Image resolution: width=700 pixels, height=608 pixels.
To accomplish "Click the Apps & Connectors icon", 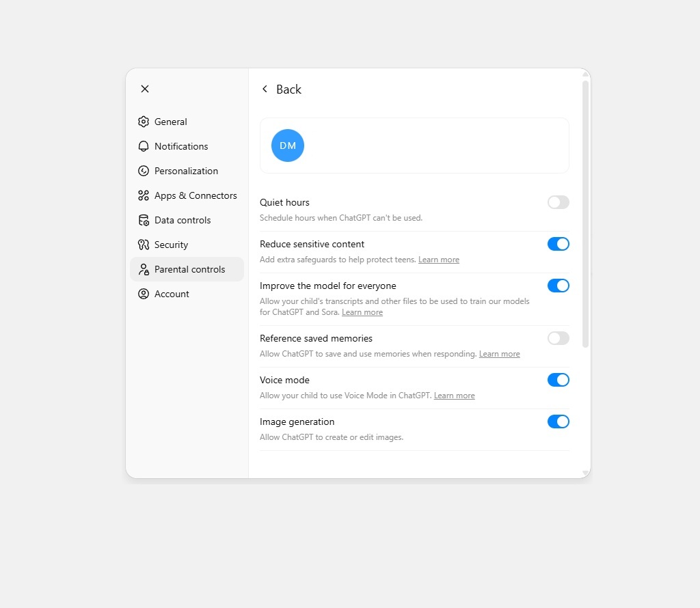I will click(x=144, y=195).
